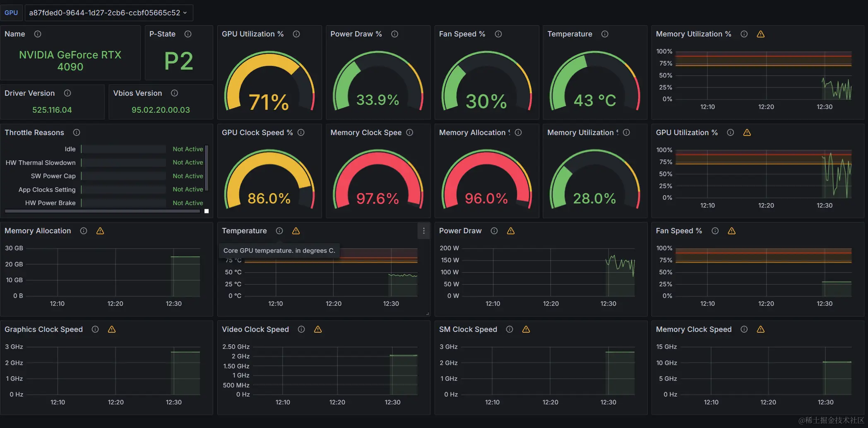Click the '28.0%' memory utilization value

594,198
